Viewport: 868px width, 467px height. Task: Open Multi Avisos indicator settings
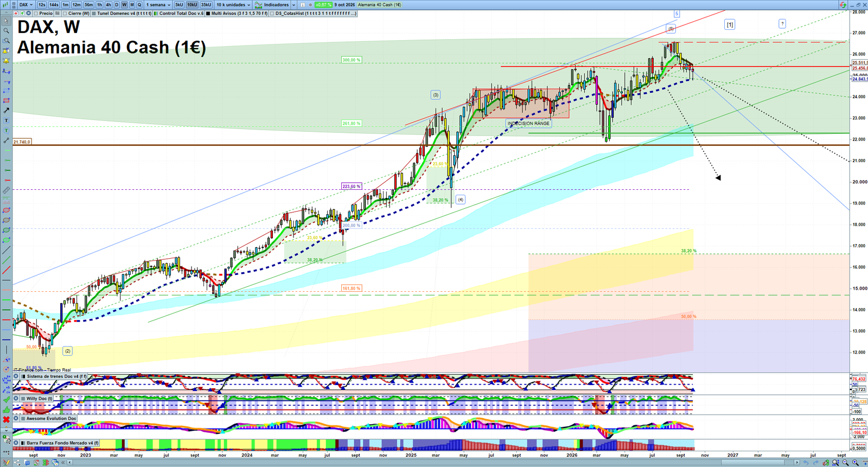pos(237,14)
